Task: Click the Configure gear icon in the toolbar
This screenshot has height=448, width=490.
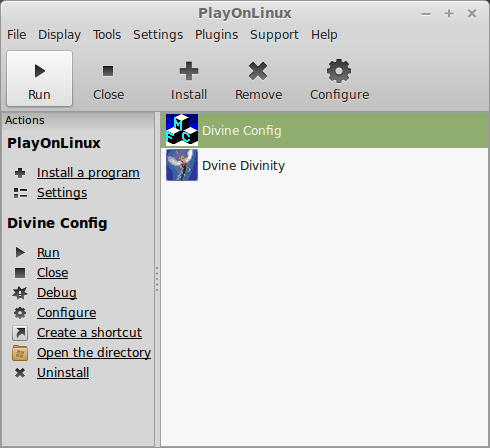Action: [339, 71]
